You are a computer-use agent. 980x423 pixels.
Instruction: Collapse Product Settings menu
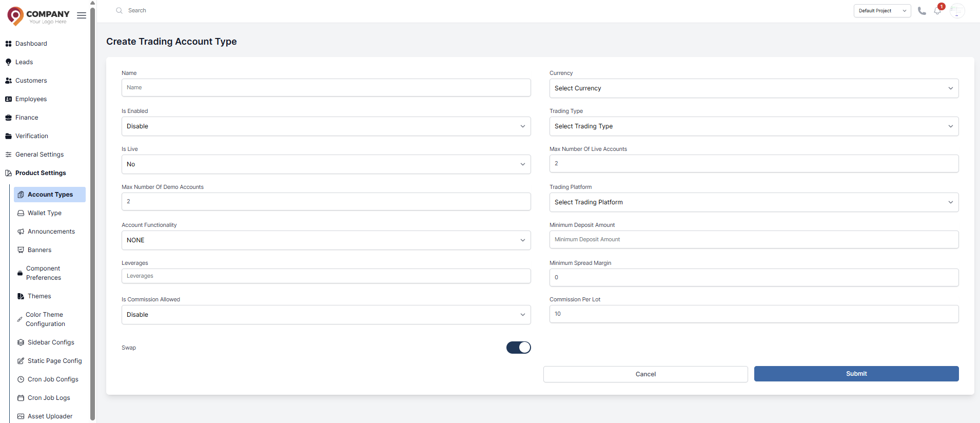[x=41, y=173]
